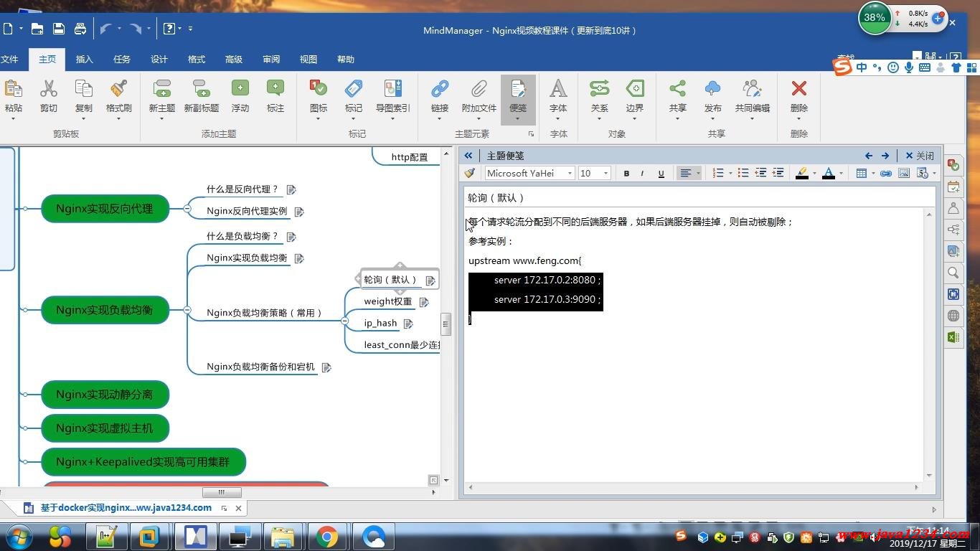Open the task info side panel tab
The height and width of the screenshot is (551, 980).
coord(953,187)
